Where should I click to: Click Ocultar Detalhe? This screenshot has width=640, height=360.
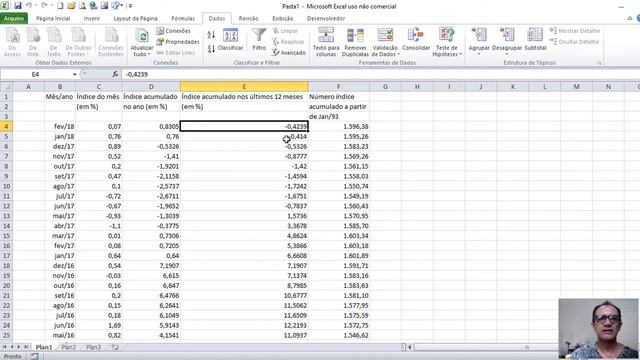(574, 42)
